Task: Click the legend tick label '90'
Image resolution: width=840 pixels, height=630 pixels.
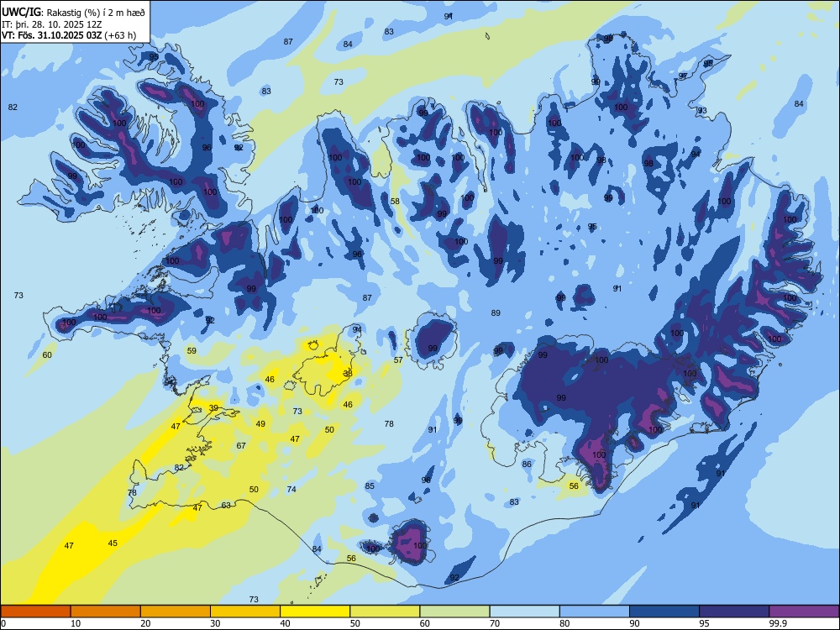Action: (x=634, y=623)
